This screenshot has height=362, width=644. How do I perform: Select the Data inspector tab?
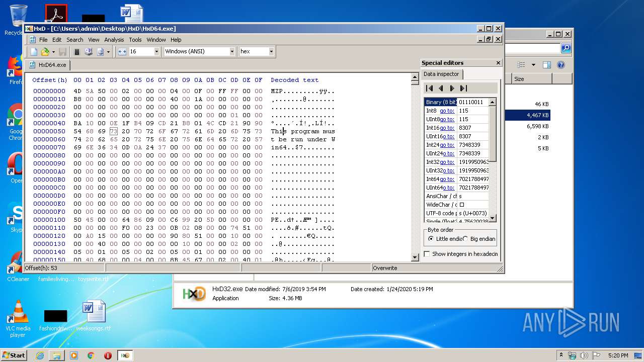point(441,74)
